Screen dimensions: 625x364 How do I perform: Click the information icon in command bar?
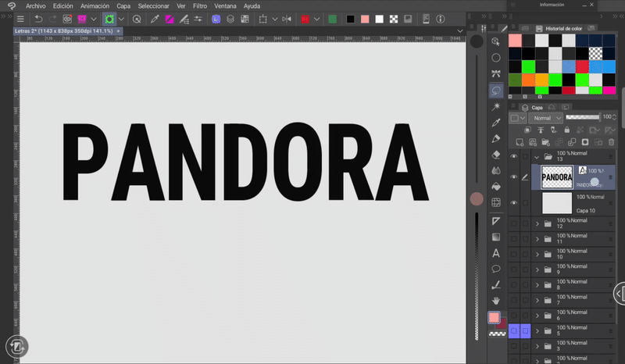[441, 19]
